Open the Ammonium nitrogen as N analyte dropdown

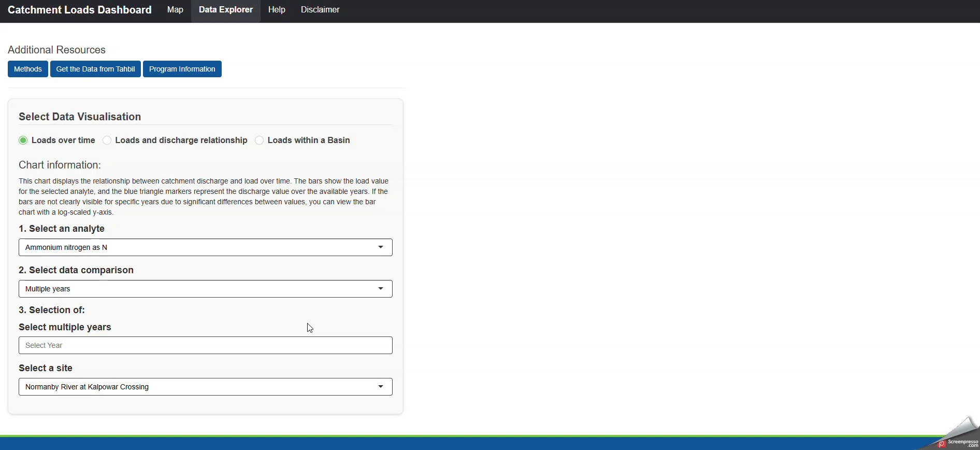pos(206,247)
